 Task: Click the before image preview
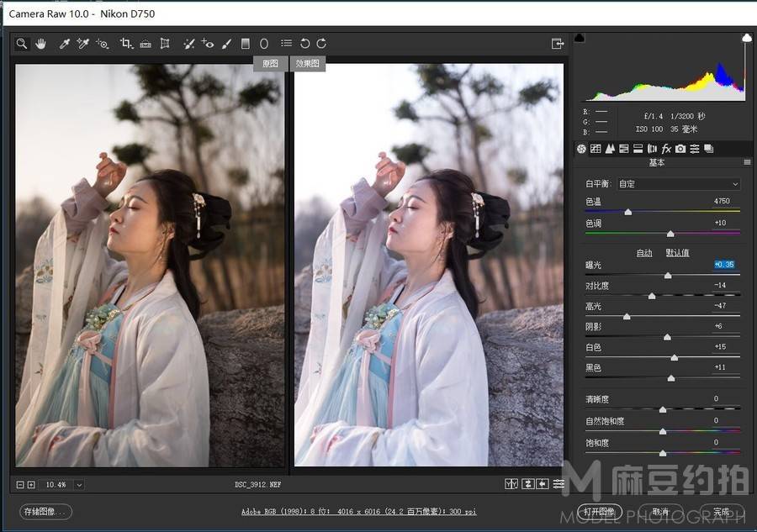point(151,266)
